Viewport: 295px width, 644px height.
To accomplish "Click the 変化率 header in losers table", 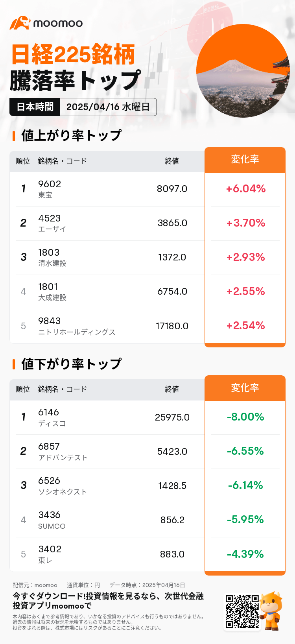I will [x=245, y=388].
